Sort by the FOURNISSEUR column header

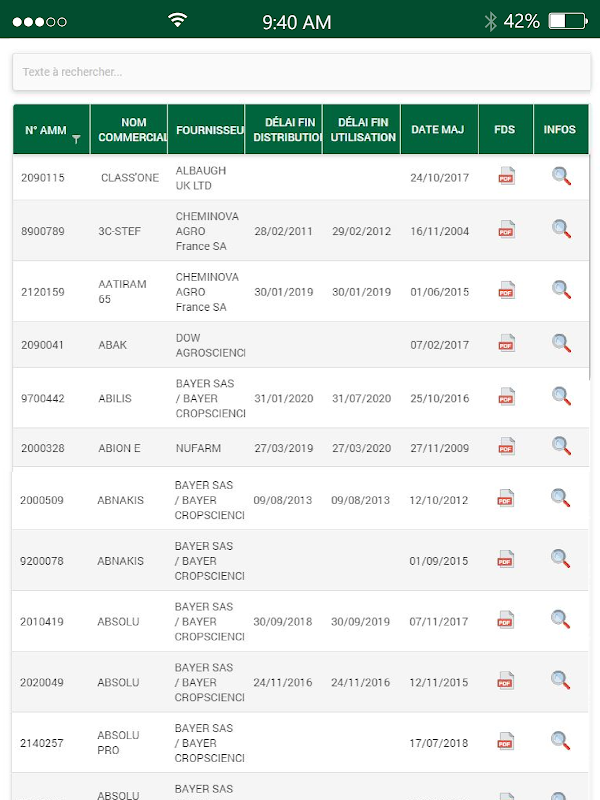coord(207,130)
